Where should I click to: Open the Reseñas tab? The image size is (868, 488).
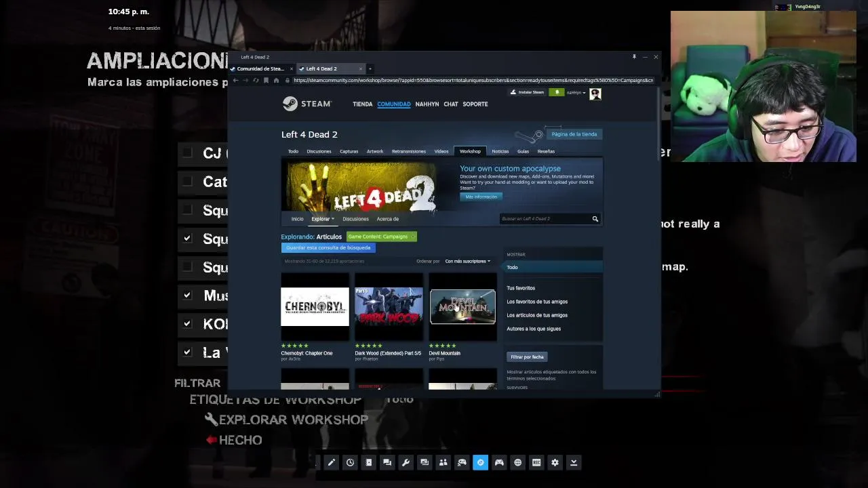pos(546,151)
